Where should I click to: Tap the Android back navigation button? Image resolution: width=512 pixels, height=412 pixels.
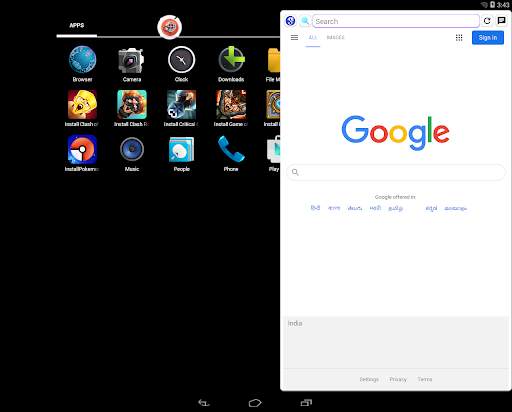pos(204,403)
